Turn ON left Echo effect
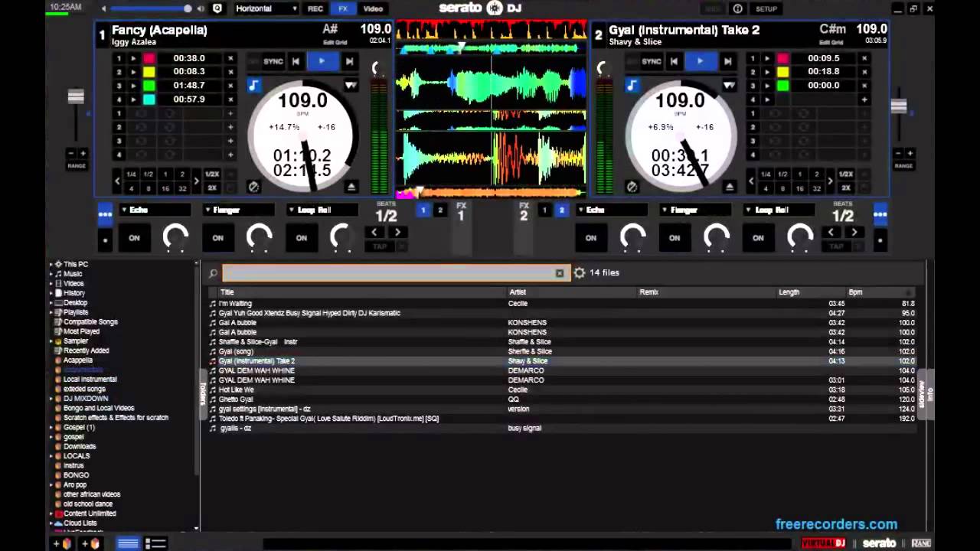This screenshot has width=980, height=551. pos(134,238)
